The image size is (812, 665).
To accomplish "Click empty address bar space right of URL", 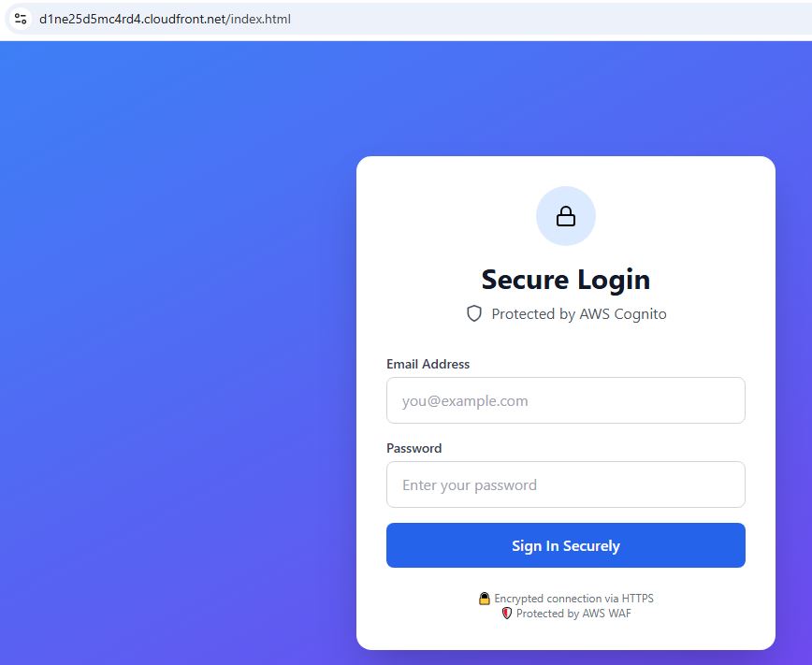I will [561, 19].
